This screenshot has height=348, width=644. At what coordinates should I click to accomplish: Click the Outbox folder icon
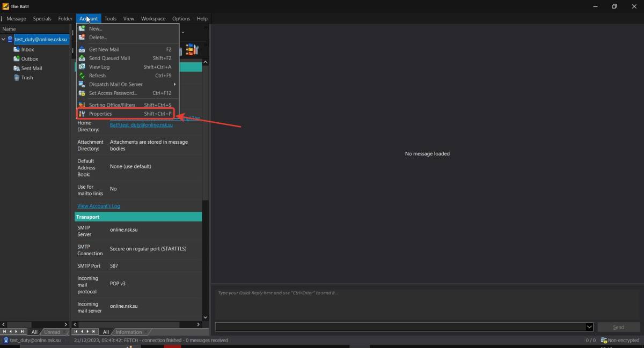17,59
